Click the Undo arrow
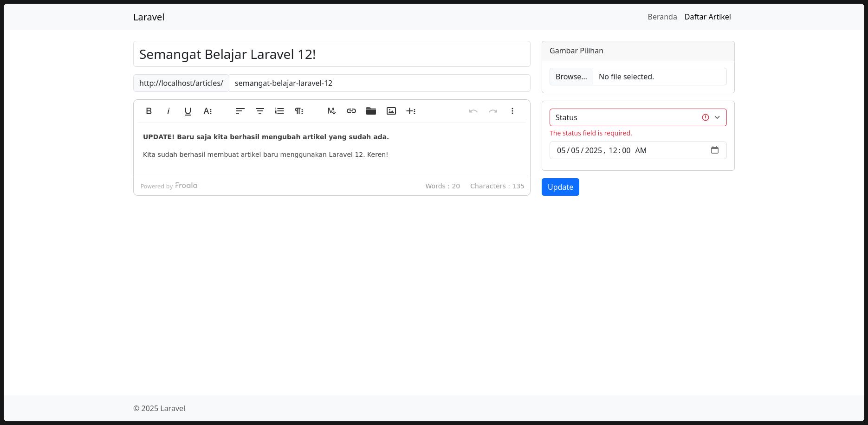This screenshot has width=868, height=425. click(x=473, y=111)
